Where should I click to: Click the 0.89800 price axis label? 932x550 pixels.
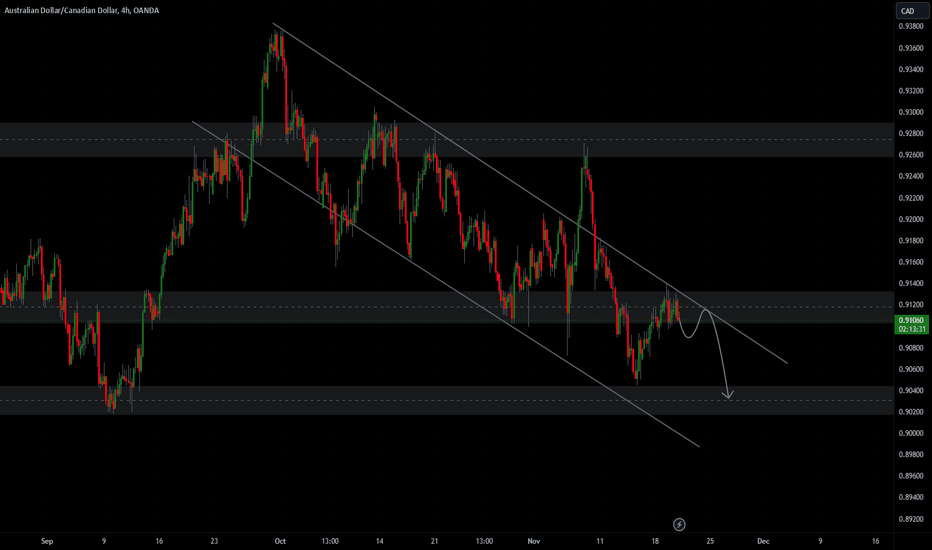[911, 455]
